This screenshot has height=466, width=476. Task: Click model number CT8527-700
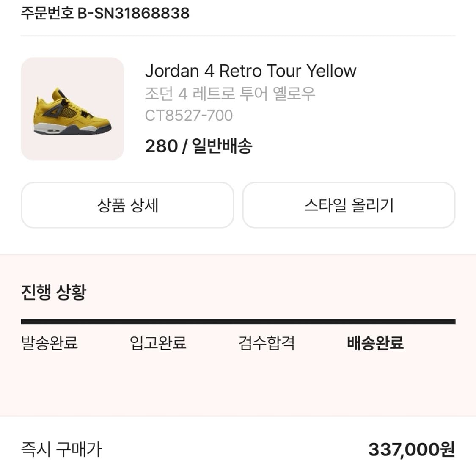(x=189, y=116)
